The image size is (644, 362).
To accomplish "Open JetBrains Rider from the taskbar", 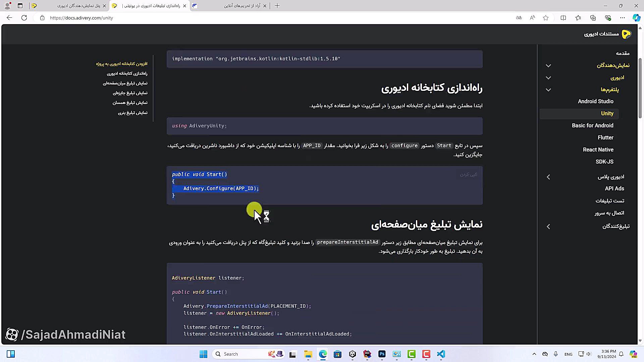I will [x=367, y=354].
